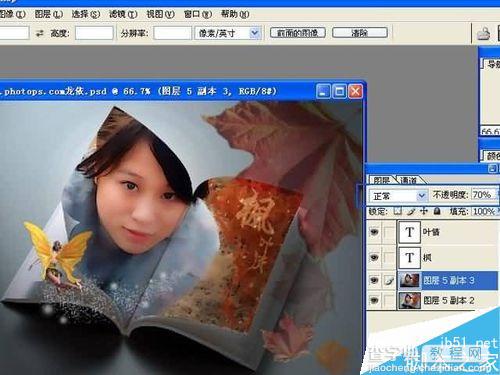500x375 pixels.
Task: Click the 分辨率 resolution input field
Action: point(173,33)
